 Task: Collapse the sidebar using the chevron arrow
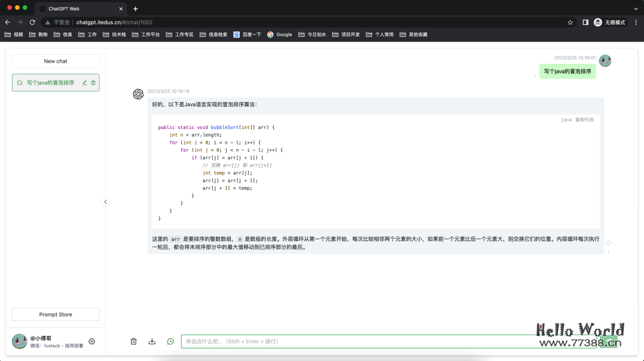point(106,202)
